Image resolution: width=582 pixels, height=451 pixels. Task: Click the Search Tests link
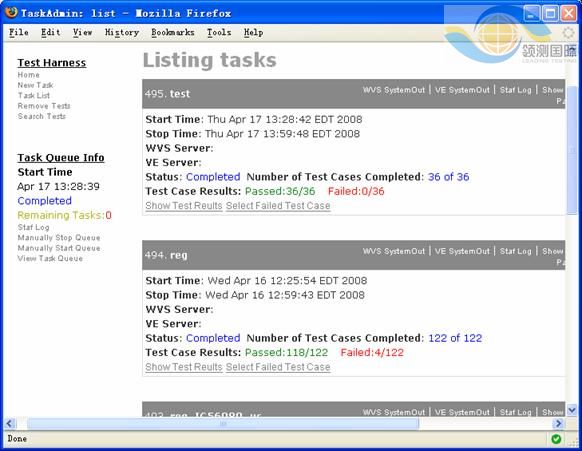(x=42, y=116)
